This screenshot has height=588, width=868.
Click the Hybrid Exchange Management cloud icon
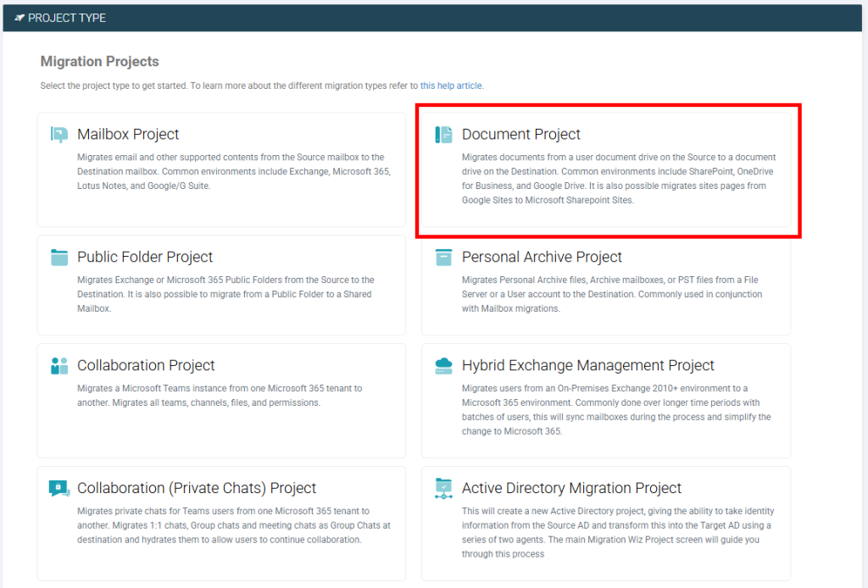(443, 366)
